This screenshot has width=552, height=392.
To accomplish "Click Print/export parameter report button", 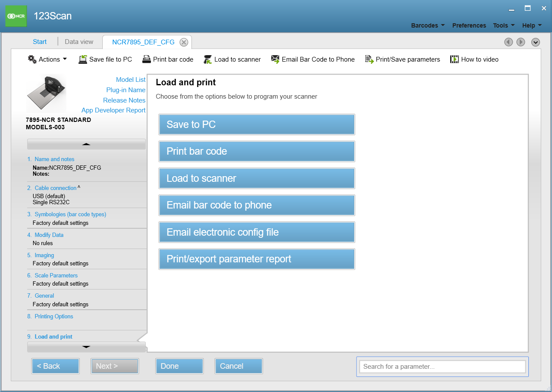I will [257, 259].
